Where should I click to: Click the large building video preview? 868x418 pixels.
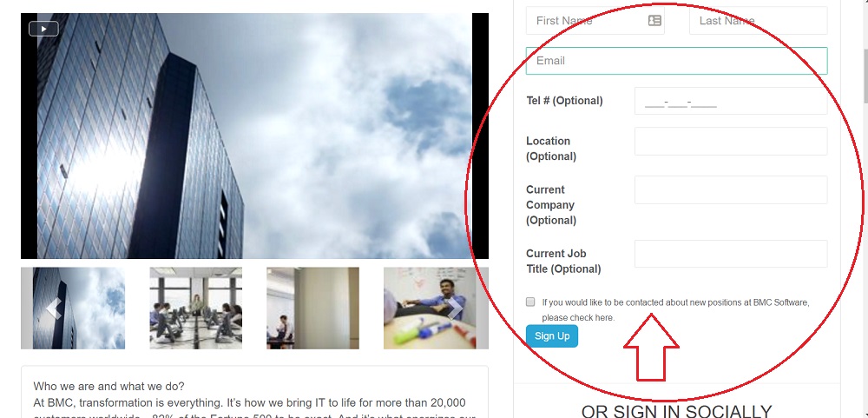pyautogui.click(x=254, y=136)
